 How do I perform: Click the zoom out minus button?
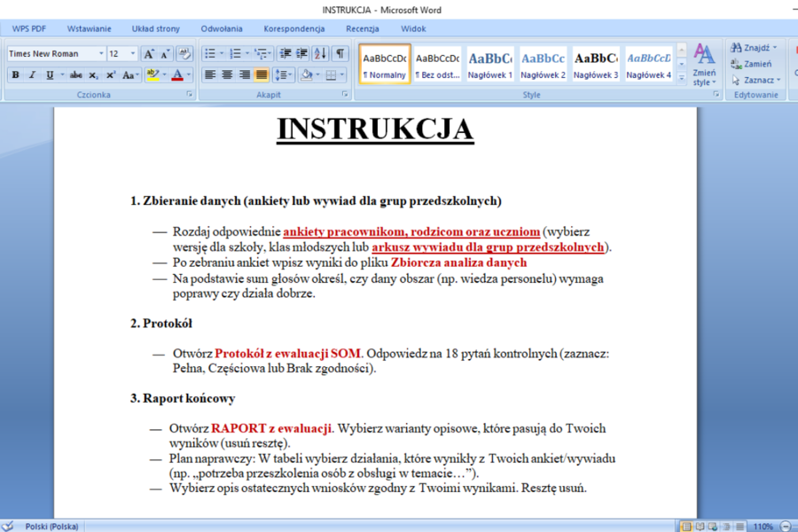coord(786,526)
